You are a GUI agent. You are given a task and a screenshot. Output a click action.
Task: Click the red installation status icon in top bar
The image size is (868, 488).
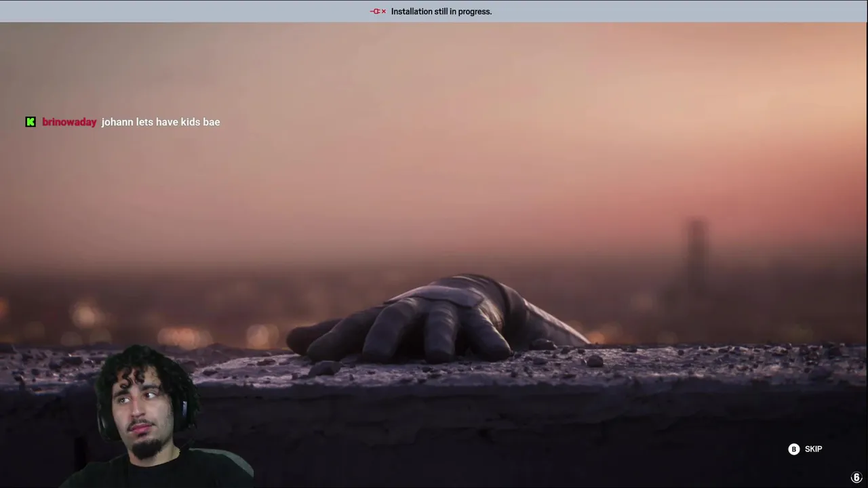[378, 12]
